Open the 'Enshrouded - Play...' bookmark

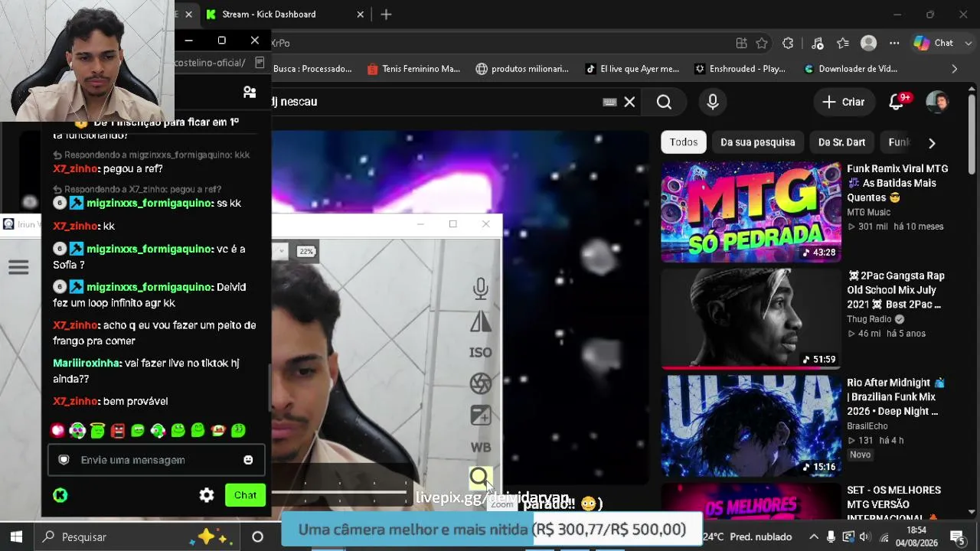(x=740, y=69)
